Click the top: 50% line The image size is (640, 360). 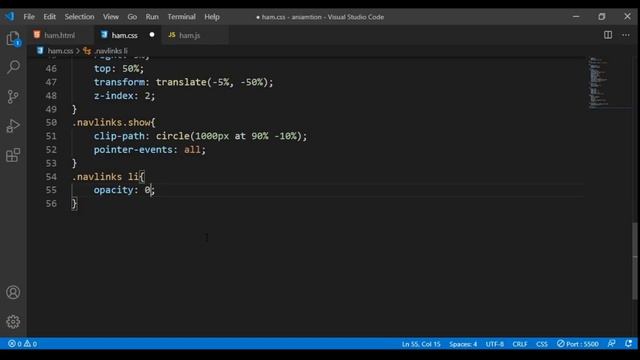click(118, 69)
